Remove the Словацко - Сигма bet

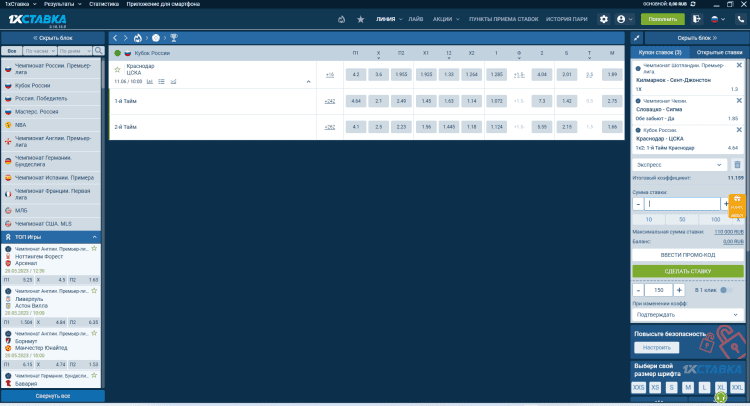click(x=739, y=100)
